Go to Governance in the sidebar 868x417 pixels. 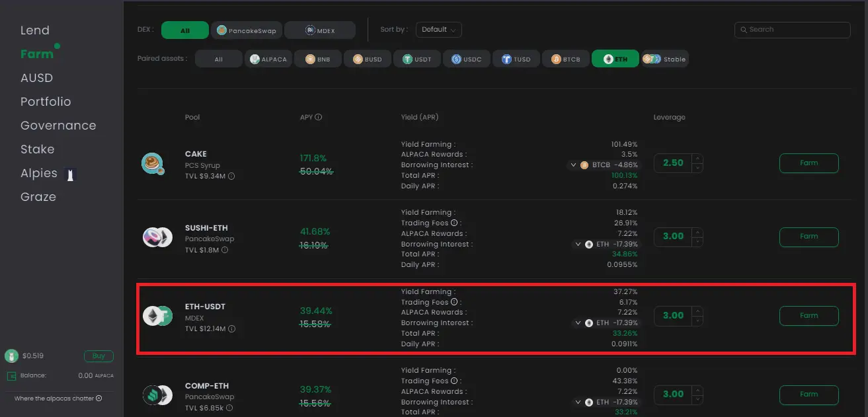click(58, 126)
